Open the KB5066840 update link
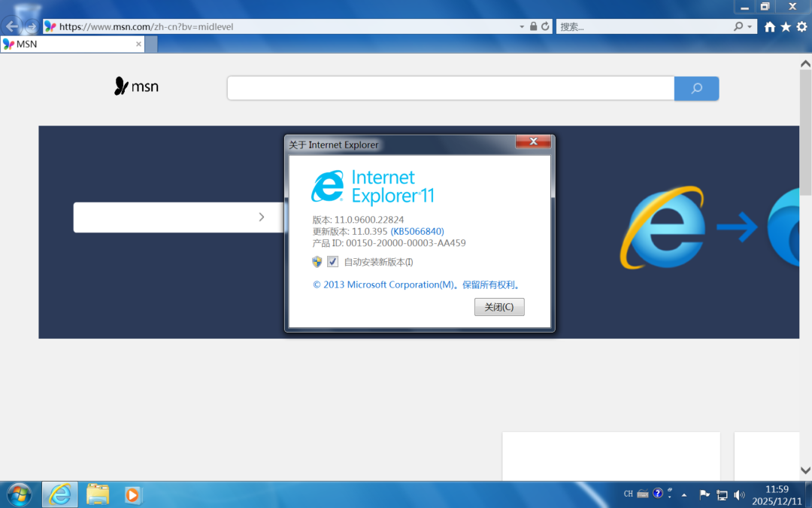The image size is (812, 508). tap(417, 231)
